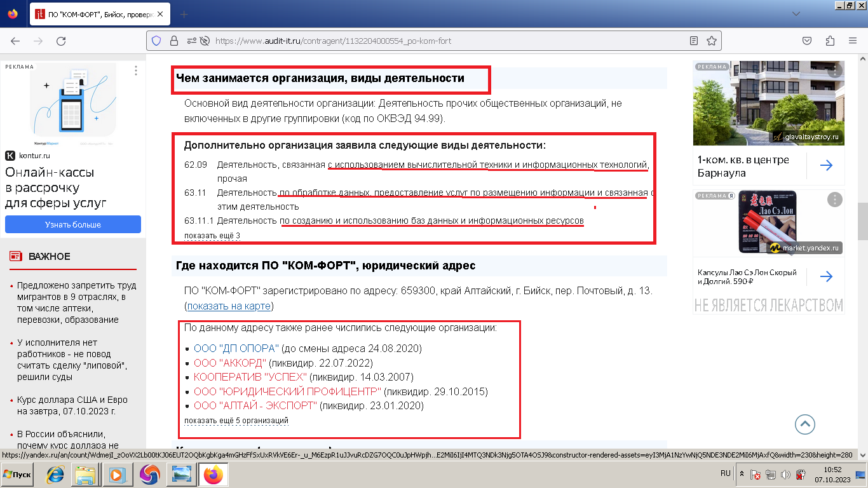Click the Save to Pocket icon
Viewport: 868px width, 488px height.
click(807, 41)
